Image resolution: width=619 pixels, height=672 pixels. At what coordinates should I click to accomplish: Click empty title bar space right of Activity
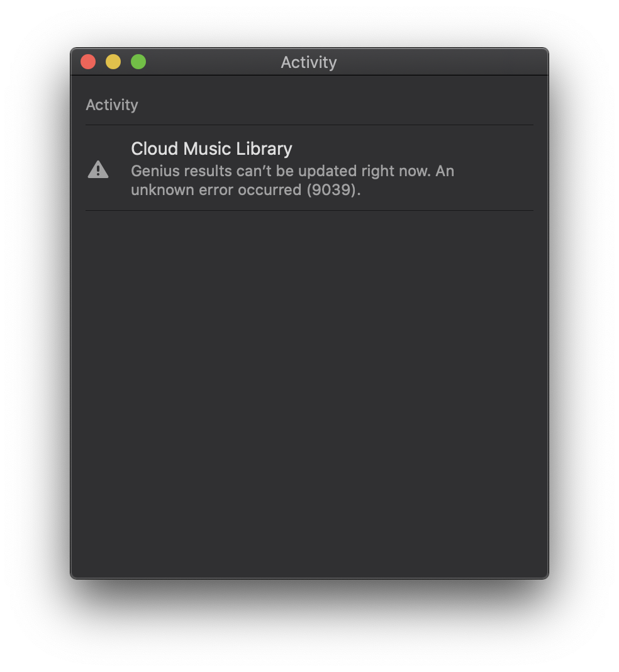point(441,62)
